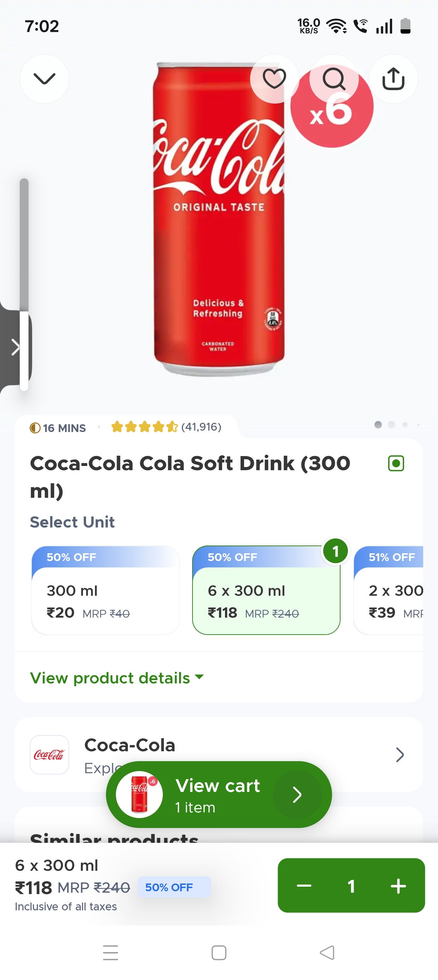Tap Android recent apps menu icon
This screenshot has width=438, height=980.
[110, 953]
